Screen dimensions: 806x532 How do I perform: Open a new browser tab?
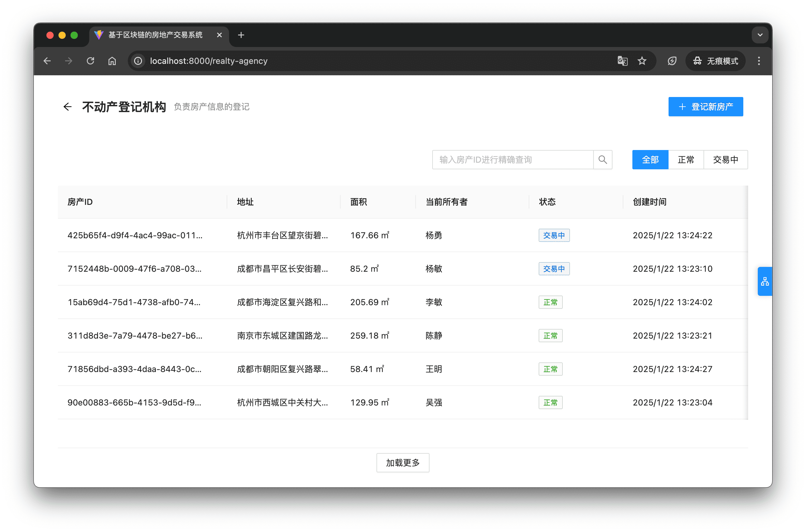(x=241, y=35)
